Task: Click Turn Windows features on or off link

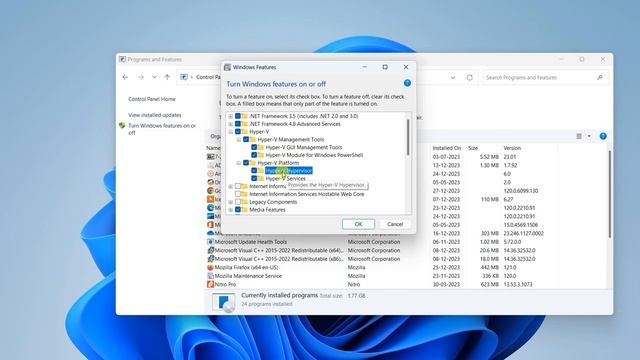Action: (x=162, y=129)
